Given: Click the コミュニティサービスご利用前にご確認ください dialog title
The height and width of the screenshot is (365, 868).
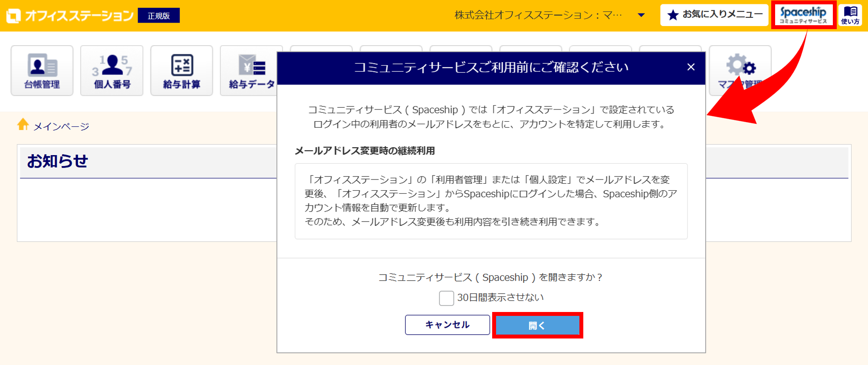Looking at the screenshot, I should [x=491, y=67].
